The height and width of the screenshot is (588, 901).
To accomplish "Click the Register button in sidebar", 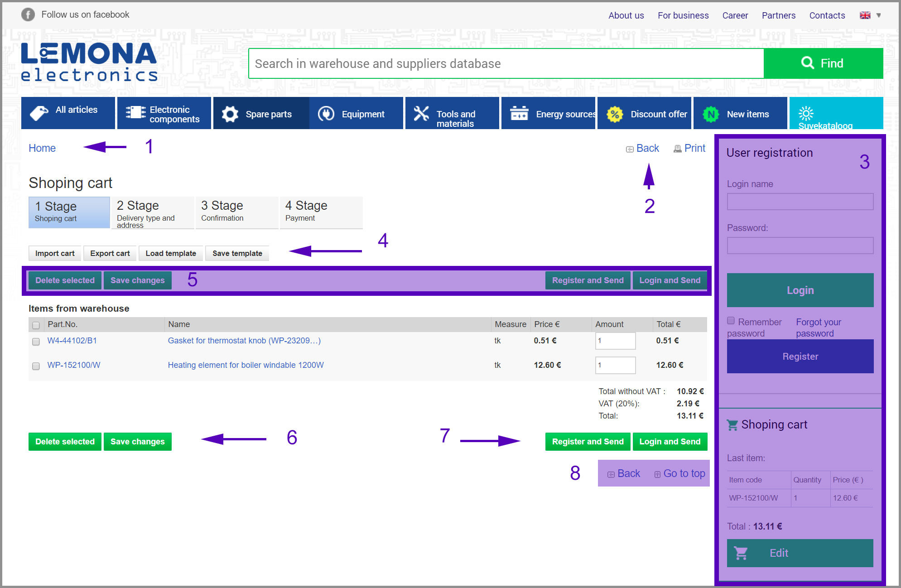I will click(x=800, y=357).
